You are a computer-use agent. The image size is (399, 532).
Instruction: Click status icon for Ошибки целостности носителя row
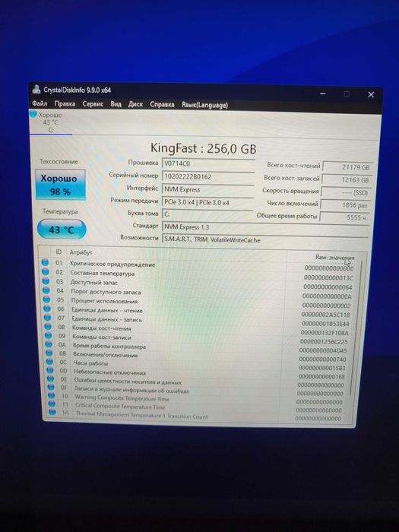tap(51, 378)
